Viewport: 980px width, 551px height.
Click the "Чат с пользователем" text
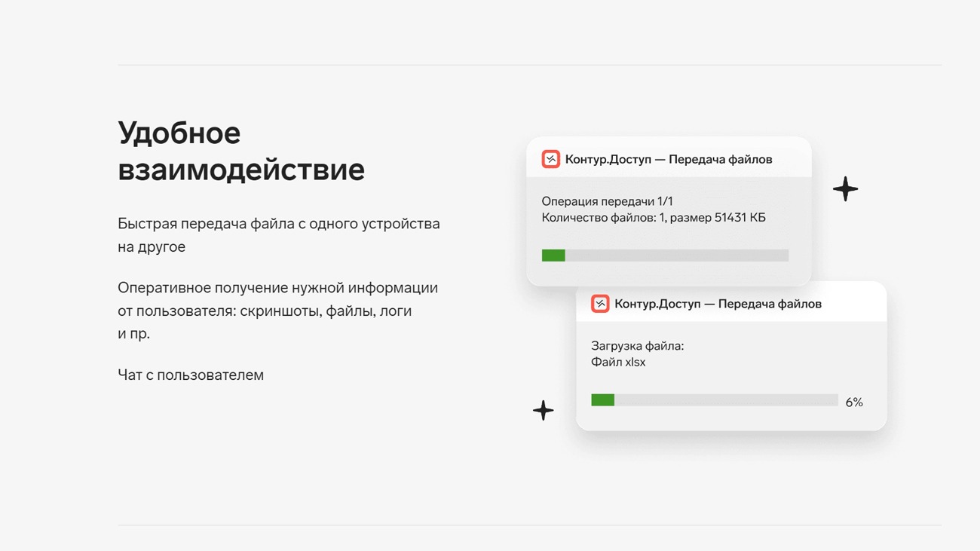click(x=191, y=375)
